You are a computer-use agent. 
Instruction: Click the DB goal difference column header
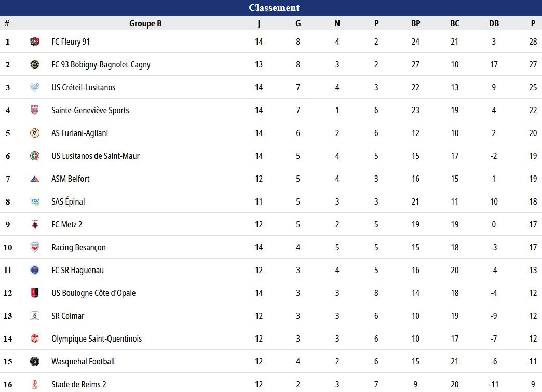(x=494, y=23)
